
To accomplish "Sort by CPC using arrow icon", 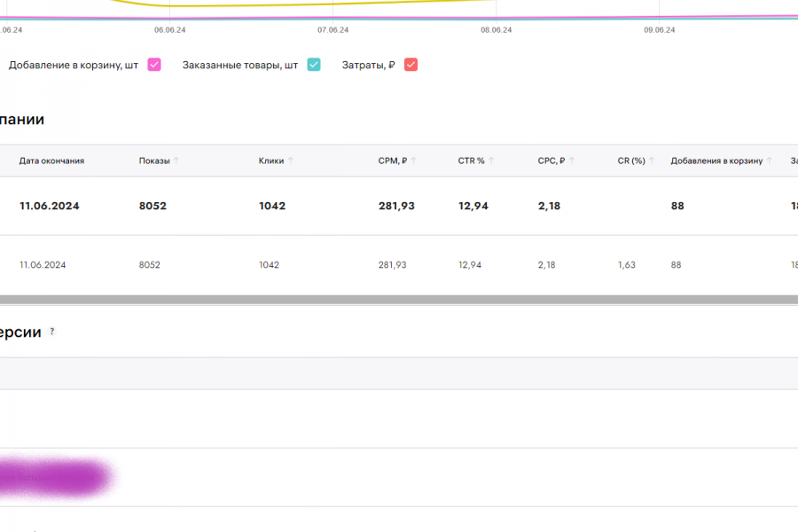I will pyautogui.click(x=572, y=160).
